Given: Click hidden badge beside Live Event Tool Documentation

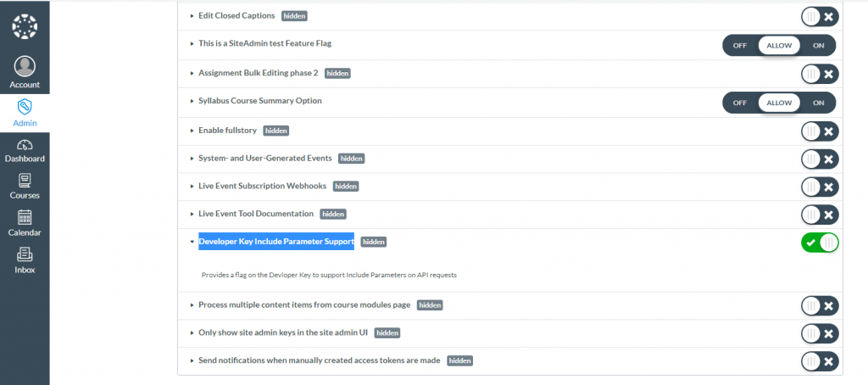Looking at the screenshot, I should [333, 214].
